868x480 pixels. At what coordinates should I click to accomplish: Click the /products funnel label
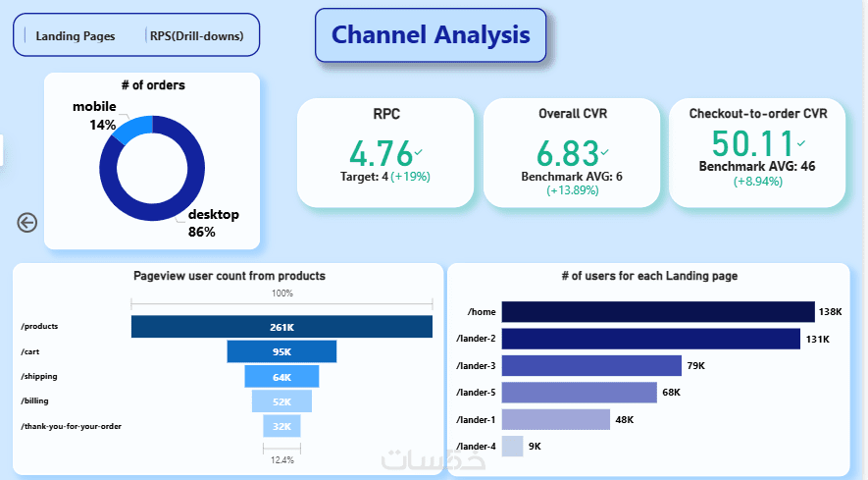click(x=39, y=326)
